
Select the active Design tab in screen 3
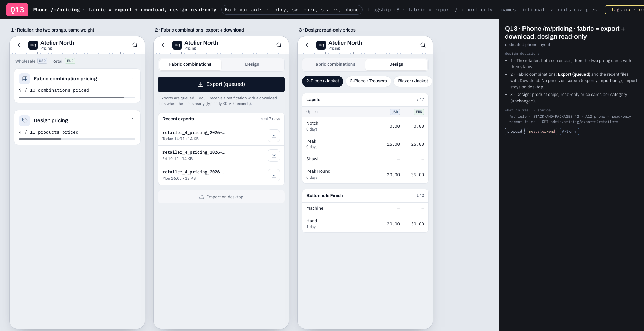coord(396,64)
